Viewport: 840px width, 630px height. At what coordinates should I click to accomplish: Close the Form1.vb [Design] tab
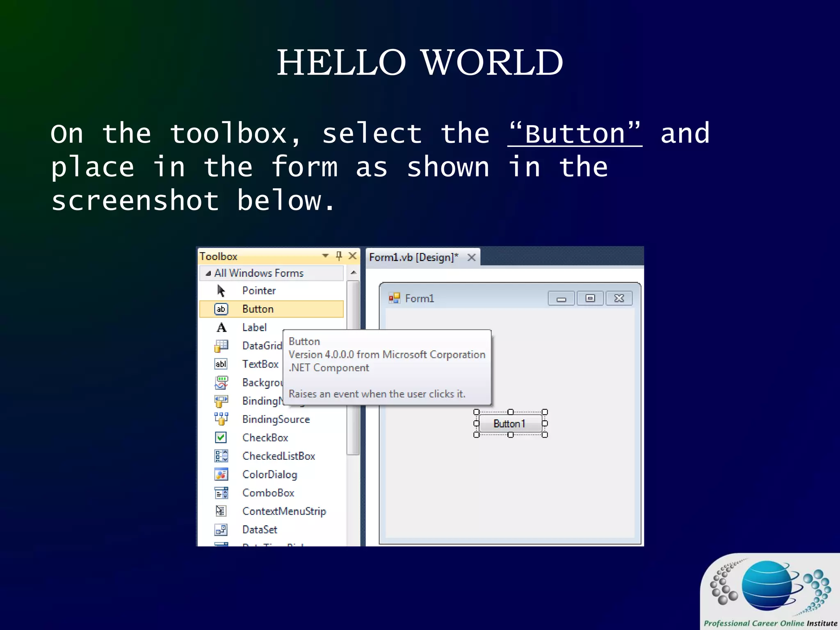point(472,258)
